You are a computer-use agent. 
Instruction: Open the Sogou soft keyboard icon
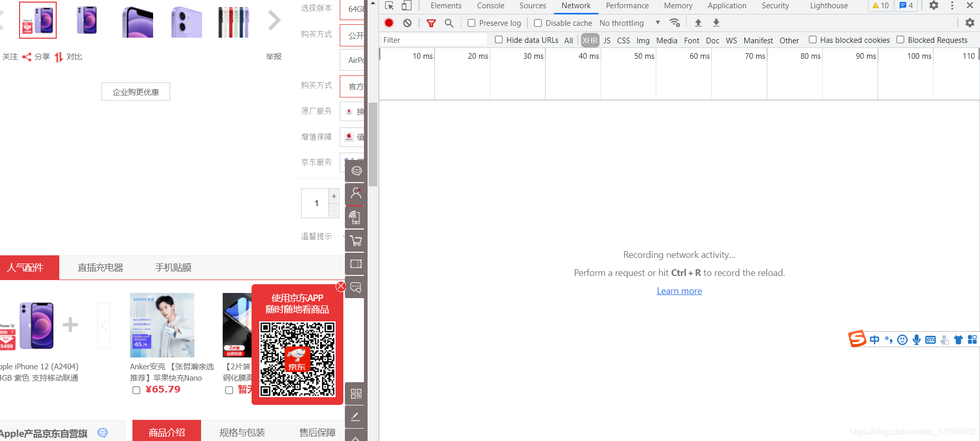coord(931,339)
